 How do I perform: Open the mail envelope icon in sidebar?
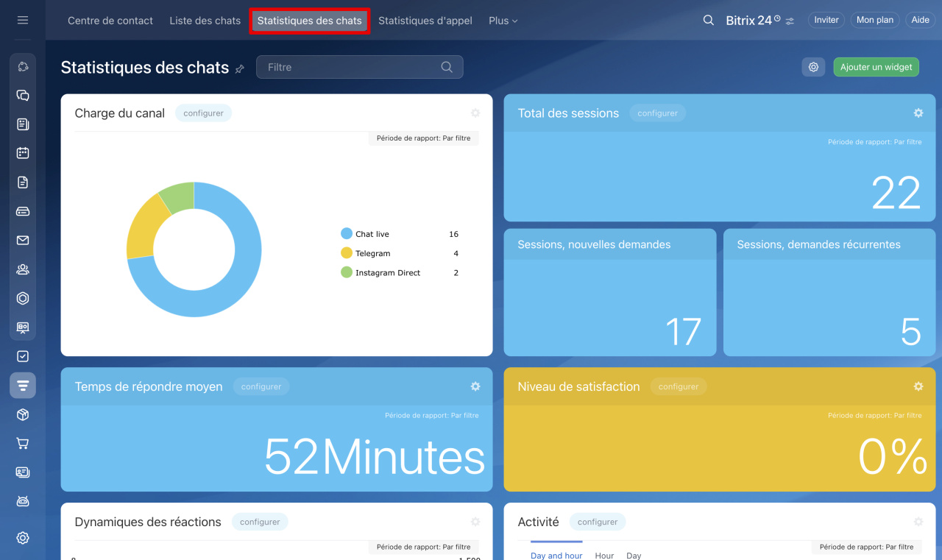pos(23,241)
